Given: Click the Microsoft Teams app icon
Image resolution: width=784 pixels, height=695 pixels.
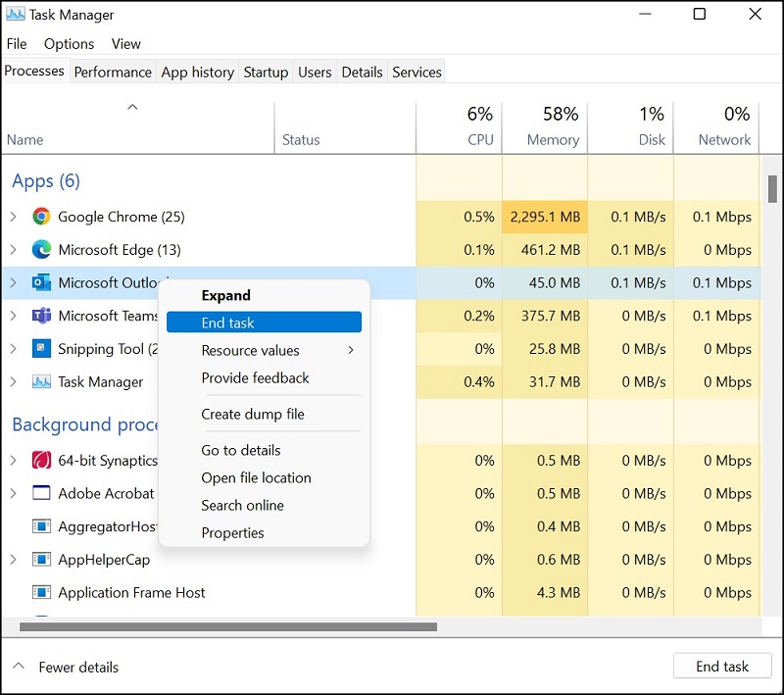Looking at the screenshot, I should [x=41, y=316].
